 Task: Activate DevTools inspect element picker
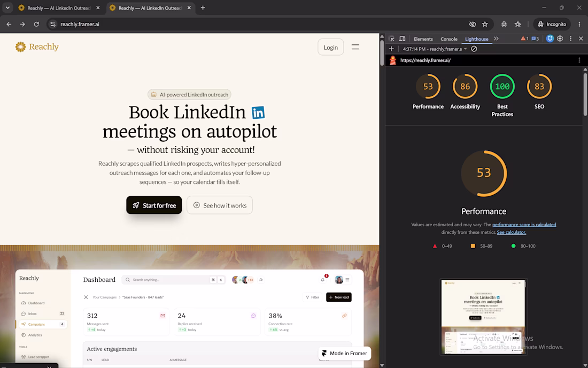click(x=391, y=39)
